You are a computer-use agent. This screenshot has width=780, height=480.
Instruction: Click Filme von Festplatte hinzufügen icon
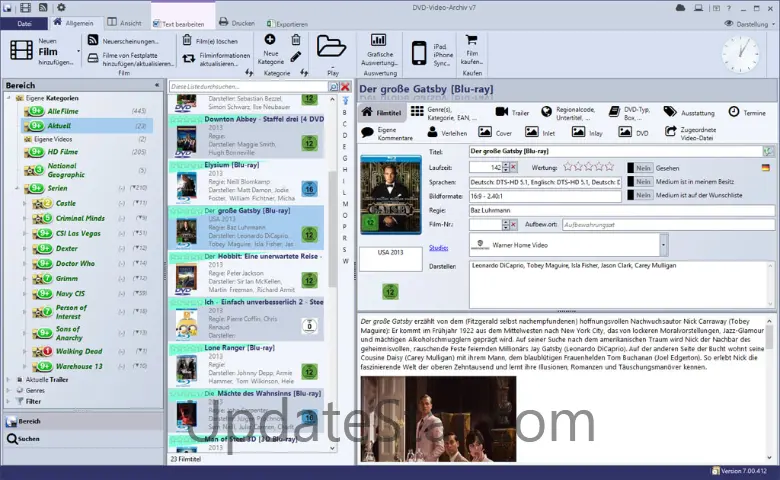click(x=93, y=59)
